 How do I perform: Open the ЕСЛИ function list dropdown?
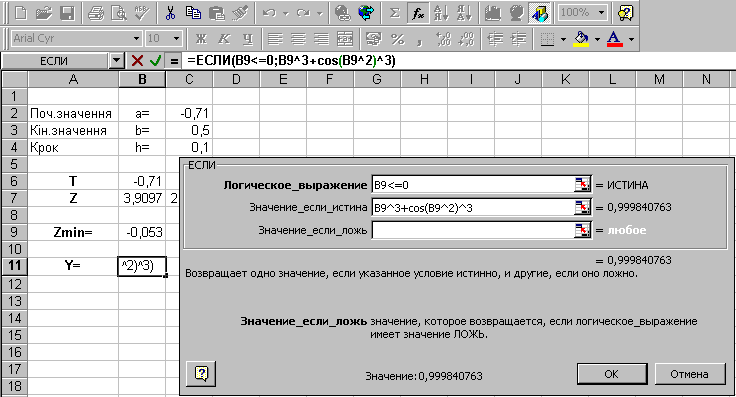[116, 61]
